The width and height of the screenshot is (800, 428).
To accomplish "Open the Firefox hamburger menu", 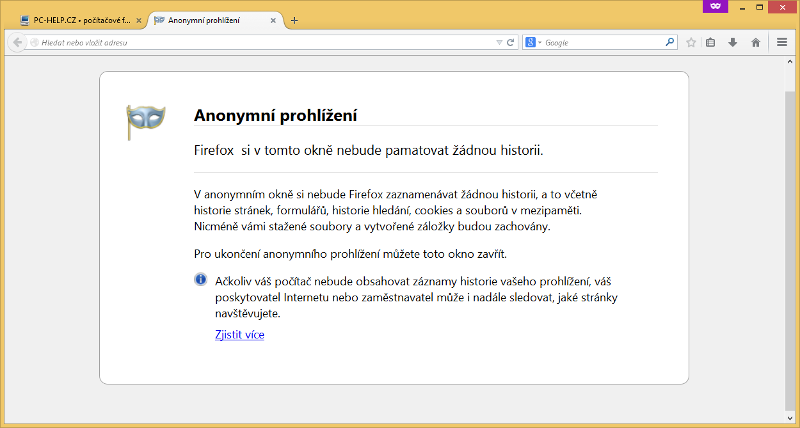I will pos(782,43).
